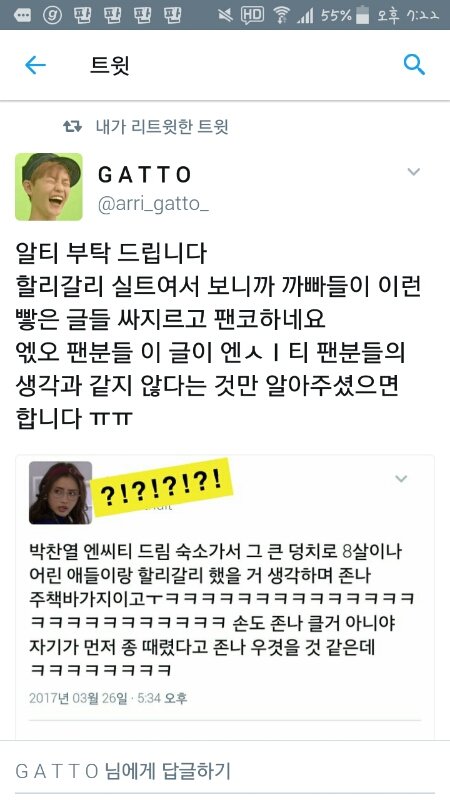Tap the quoted tweet timestamp
The height and width of the screenshot is (800, 450).
(x=108, y=698)
